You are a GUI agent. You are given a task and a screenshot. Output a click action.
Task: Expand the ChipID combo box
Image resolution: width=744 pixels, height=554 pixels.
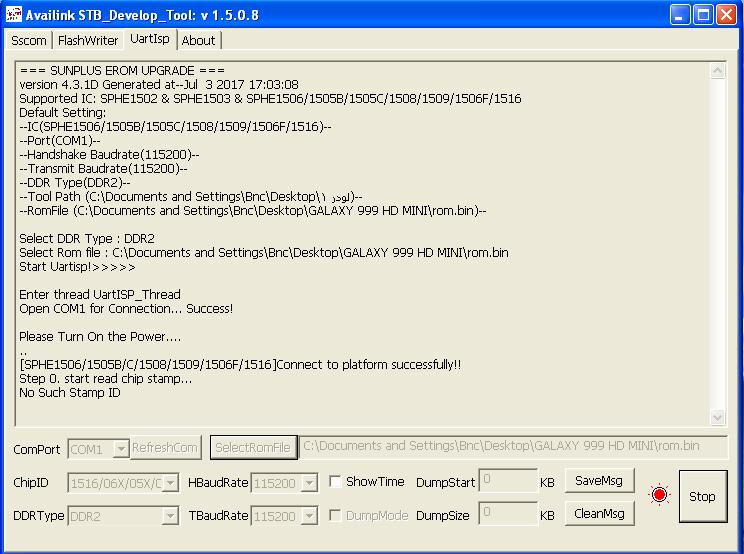tap(170, 483)
